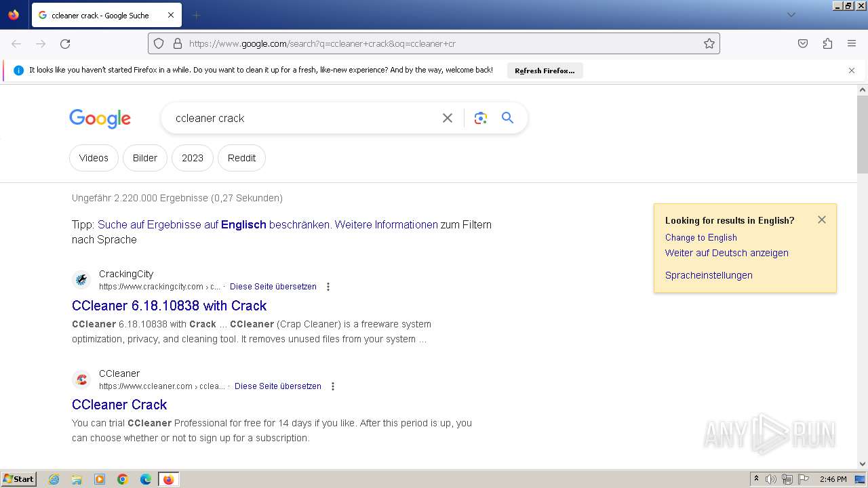The height and width of the screenshot is (488, 868).
Task: Click the Action Center flag tray icon
Action: point(804,479)
